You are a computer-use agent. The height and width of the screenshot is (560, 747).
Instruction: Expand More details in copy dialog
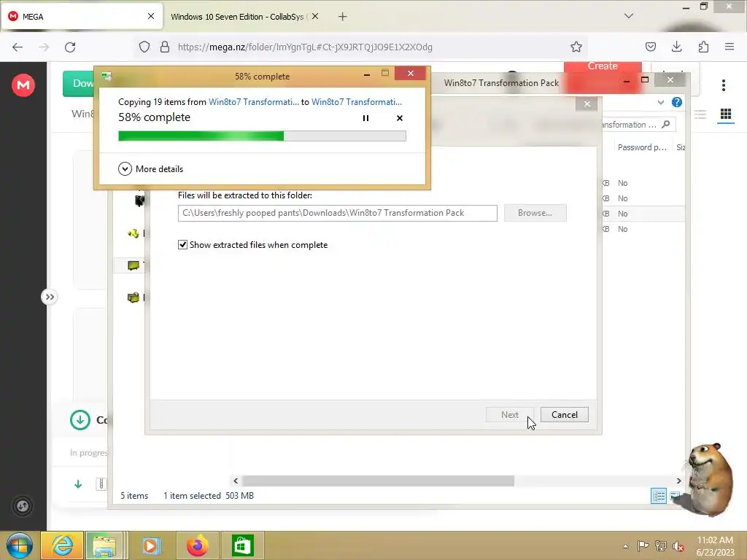coord(150,169)
